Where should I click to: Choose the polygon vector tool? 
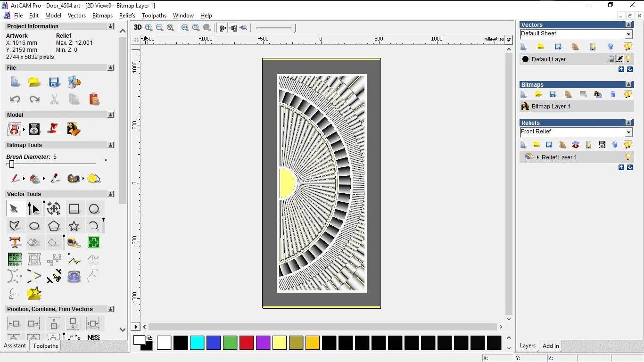(54, 226)
